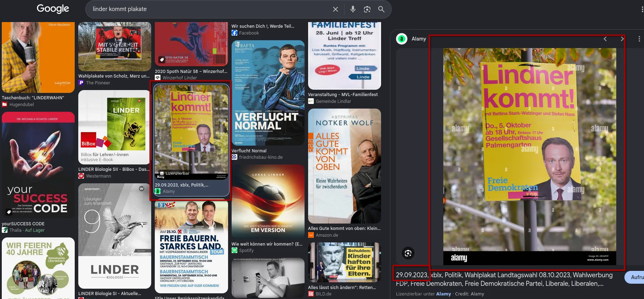Open Alamy source name in preview header
The height and width of the screenshot is (299, 644).
[419, 39]
